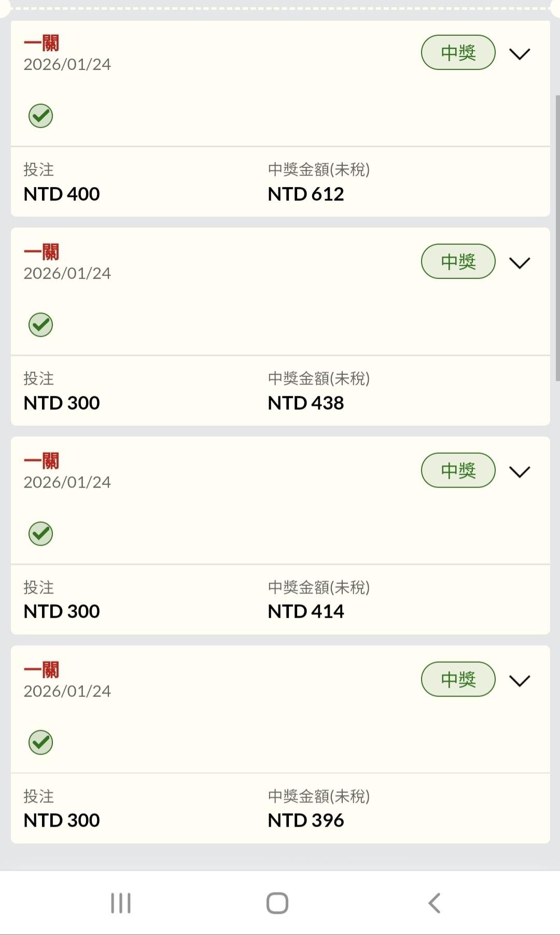The width and height of the screenshot is (560, 935).
Task: Tap green check icon on NTD 438 bet
Action: (x=40, y=325)
